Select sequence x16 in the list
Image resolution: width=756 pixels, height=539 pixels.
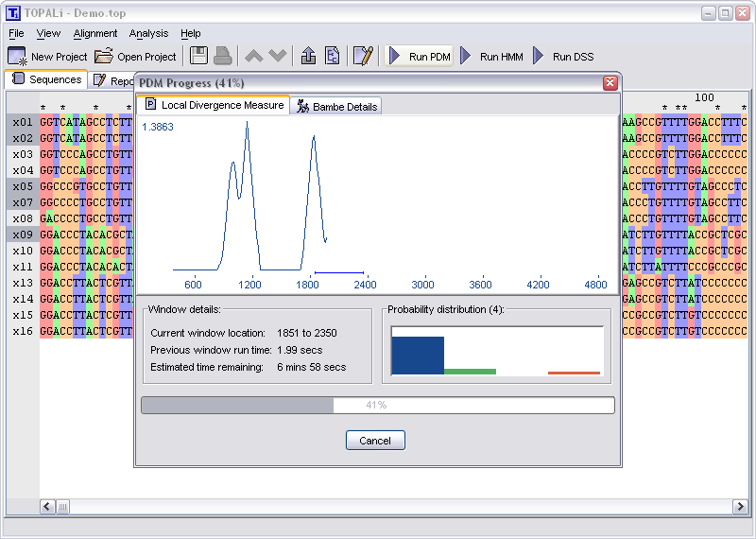coord(23,331)
